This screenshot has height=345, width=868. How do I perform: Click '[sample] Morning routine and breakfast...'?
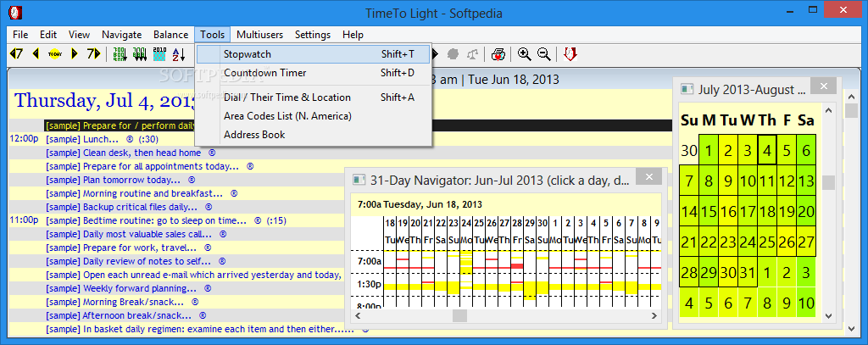coord(135,193)
